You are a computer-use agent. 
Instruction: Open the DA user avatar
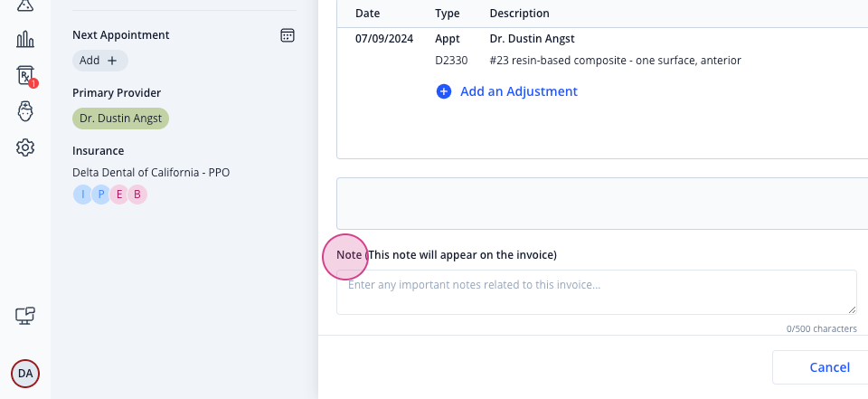25,374
